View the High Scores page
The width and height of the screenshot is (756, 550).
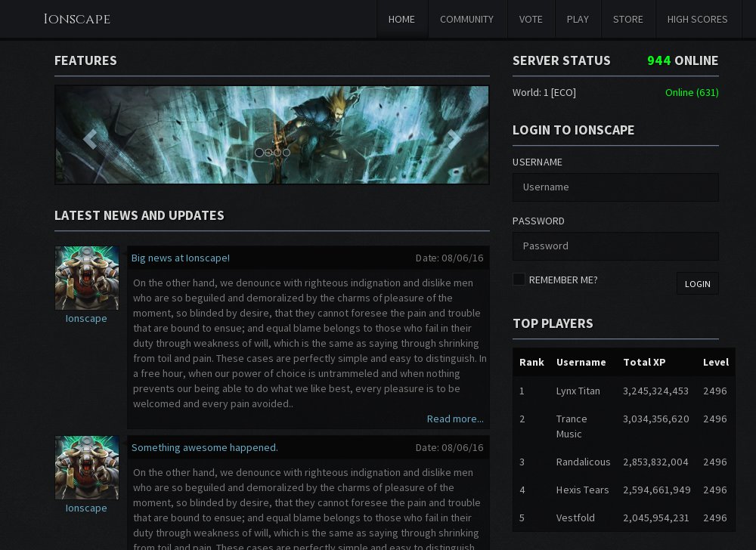pyautogui.click(x=697, y=19)
